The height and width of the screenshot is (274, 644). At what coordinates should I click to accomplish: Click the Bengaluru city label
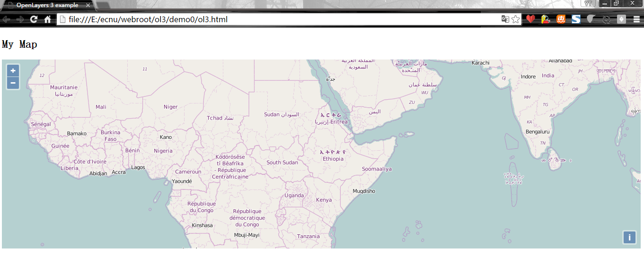[538, 131]
